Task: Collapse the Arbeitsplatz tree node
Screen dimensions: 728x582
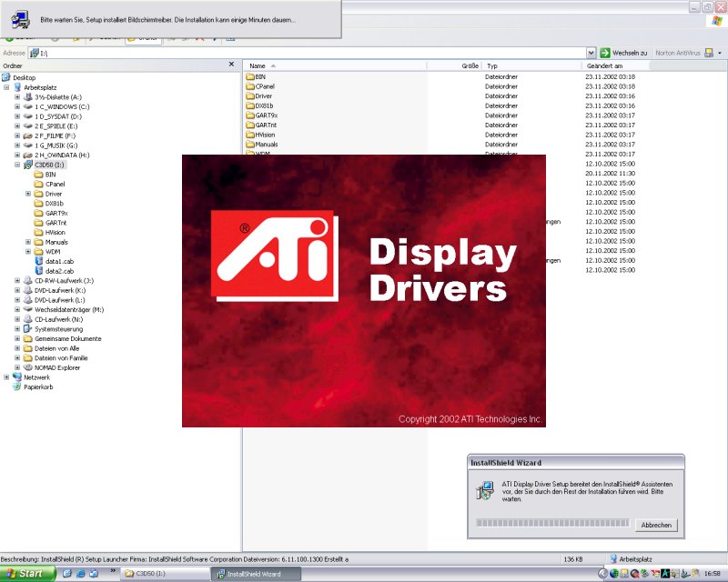Action: click(6, 87)
